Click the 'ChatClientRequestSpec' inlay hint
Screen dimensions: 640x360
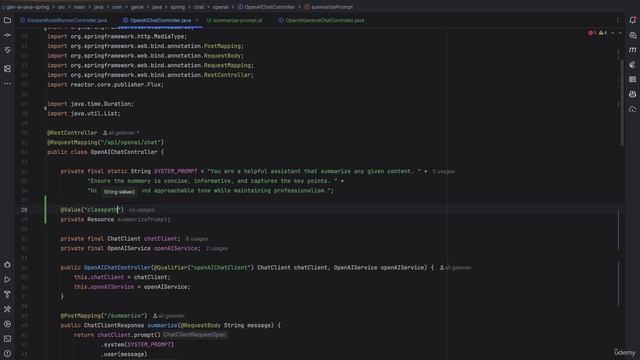(x=194, y=335)
